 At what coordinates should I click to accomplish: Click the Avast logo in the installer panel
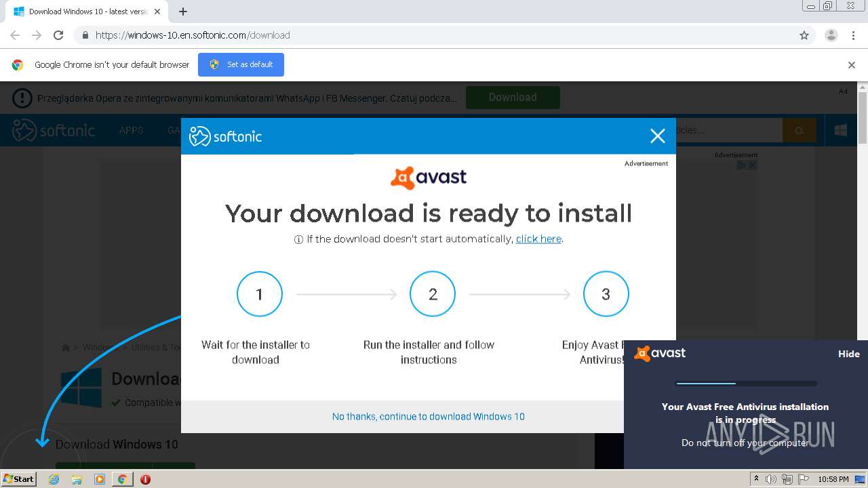click(660, 353)
